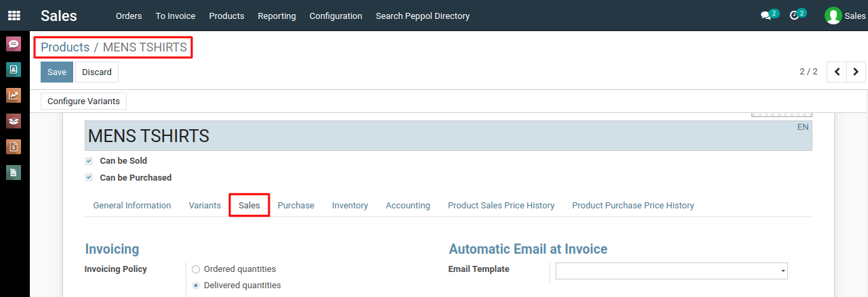Open Configure Variants
Screen dimensions: 868x297
click(83, 101)
